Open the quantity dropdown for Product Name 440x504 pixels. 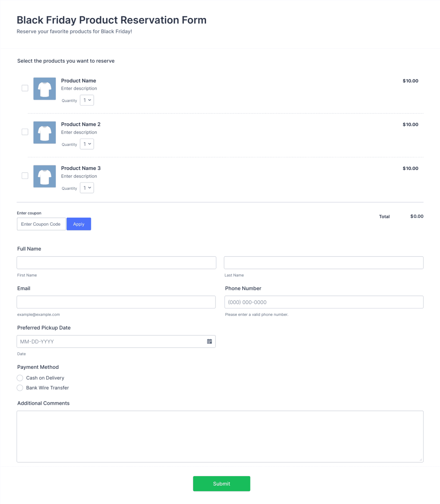tap(87, 100)
